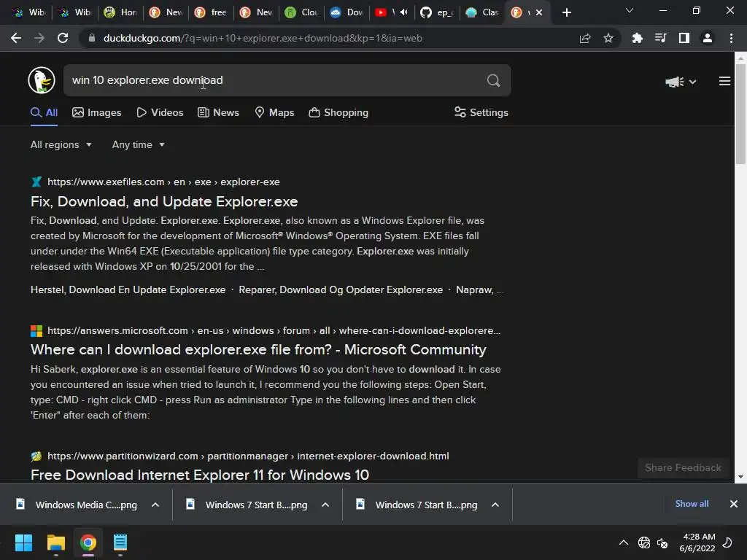747x560 pixels.
Task: Open Herstel, Download En Update sublink
Action: click(128, 290)
